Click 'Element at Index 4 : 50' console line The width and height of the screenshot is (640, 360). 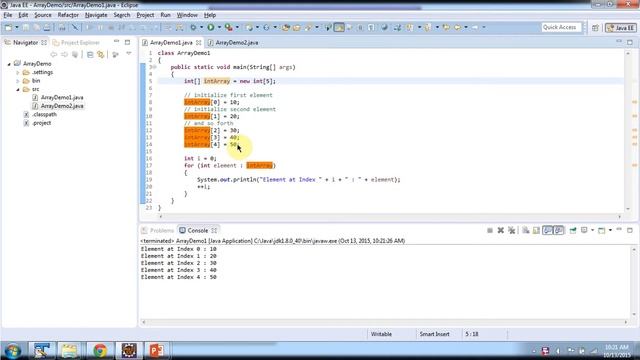point(178,277)
